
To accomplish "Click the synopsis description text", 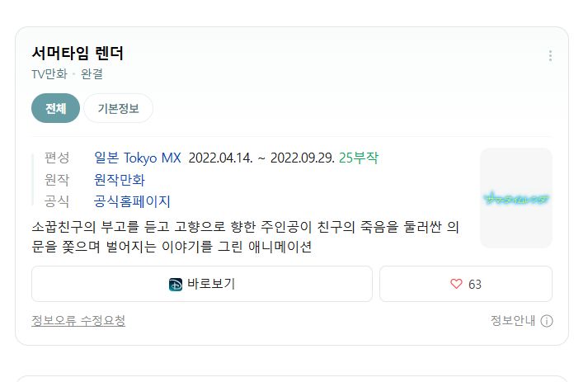I will 245,237.
